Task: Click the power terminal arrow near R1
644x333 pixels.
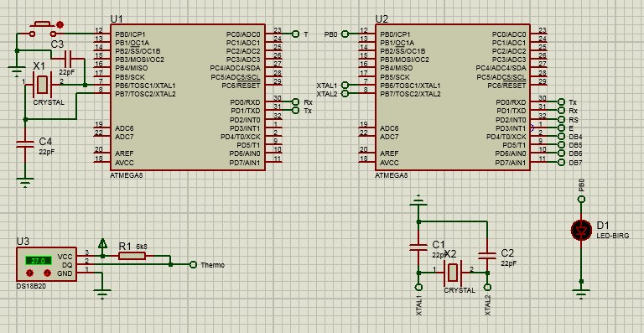Action: pyautogui.click(x=102, y=243)
